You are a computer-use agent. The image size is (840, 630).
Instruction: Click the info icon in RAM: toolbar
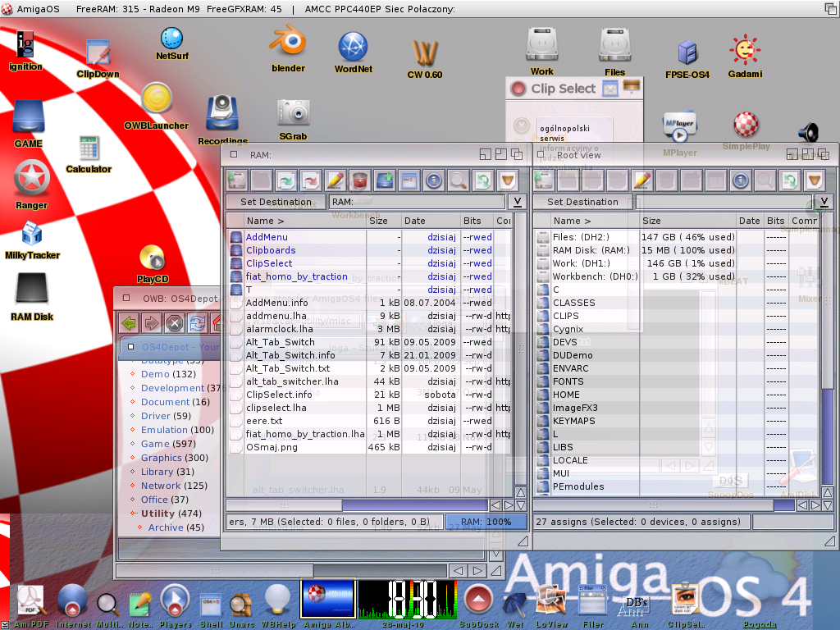pyautogui.click(x=434, y=180)
